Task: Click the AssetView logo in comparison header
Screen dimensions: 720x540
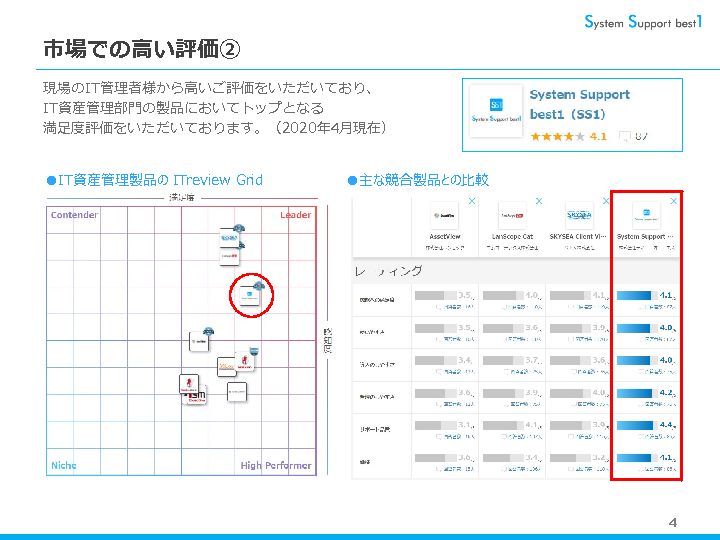Action: coord(444,215)
